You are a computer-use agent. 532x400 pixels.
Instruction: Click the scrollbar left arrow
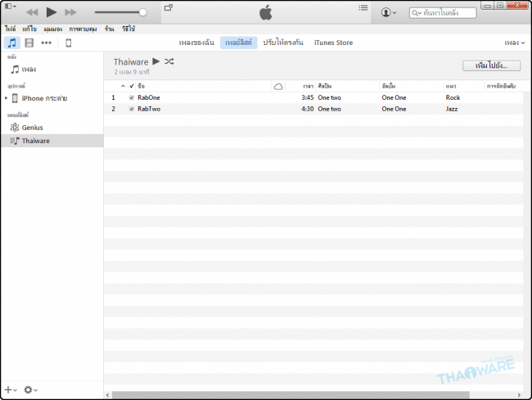107,395
